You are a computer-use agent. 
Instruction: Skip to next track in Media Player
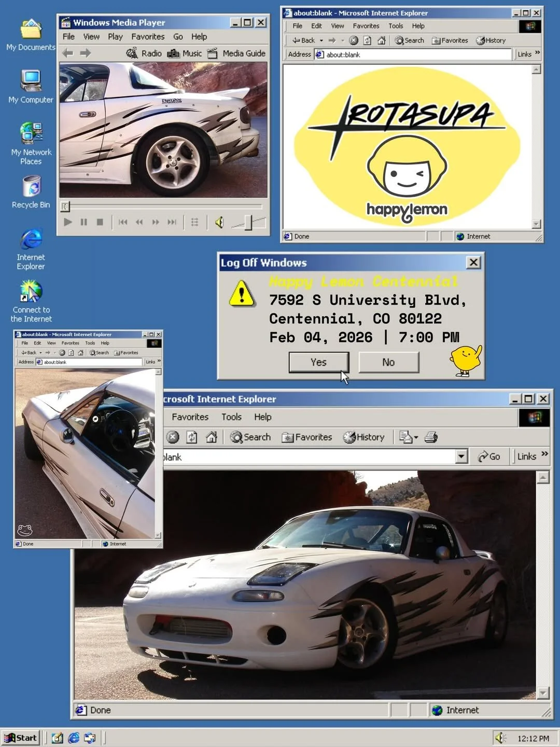172,222
